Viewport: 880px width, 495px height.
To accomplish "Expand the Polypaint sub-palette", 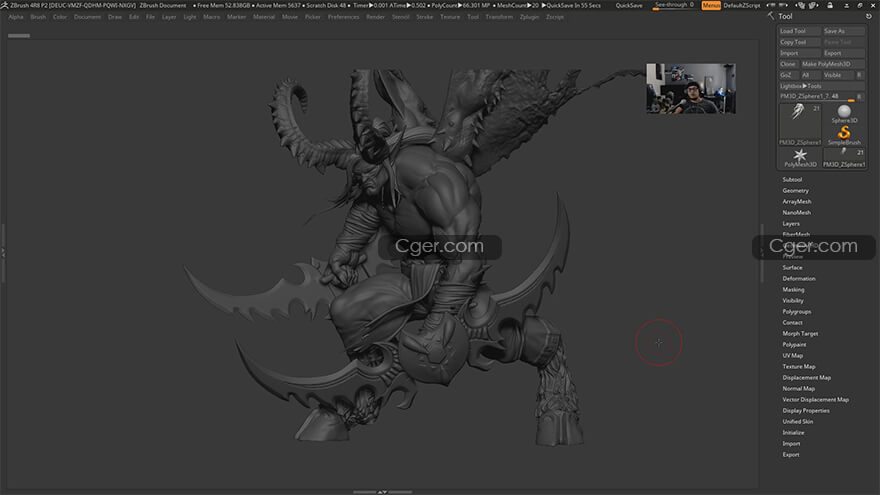I will [794, 345].
